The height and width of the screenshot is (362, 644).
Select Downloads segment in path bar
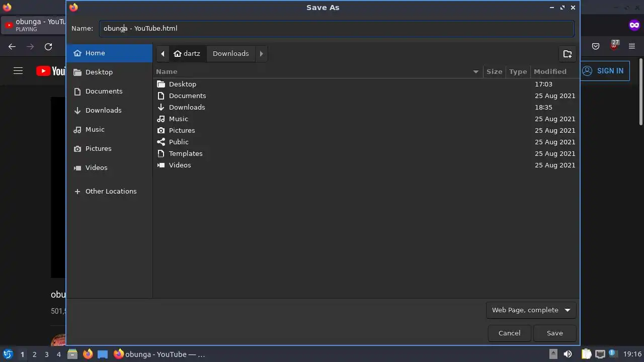coord(230,53)
